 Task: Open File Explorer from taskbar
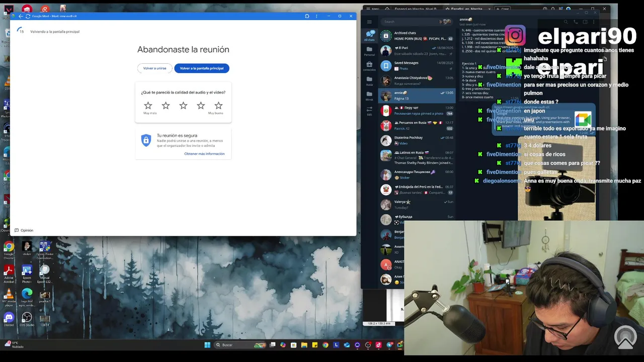[x=304, y=345]
